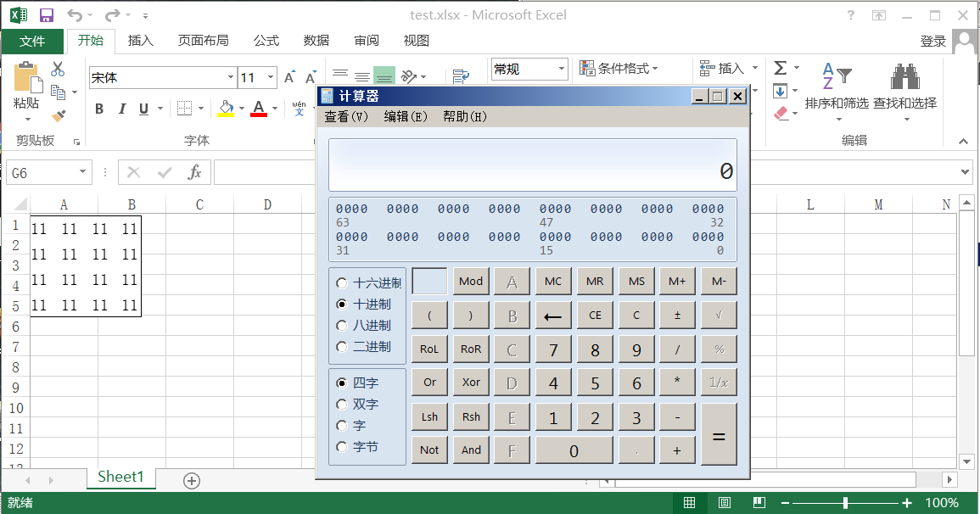Select Hexadecimal (十六进制) radio button
This screenshot has height=514, width=980.
click(x=341, y=283)
